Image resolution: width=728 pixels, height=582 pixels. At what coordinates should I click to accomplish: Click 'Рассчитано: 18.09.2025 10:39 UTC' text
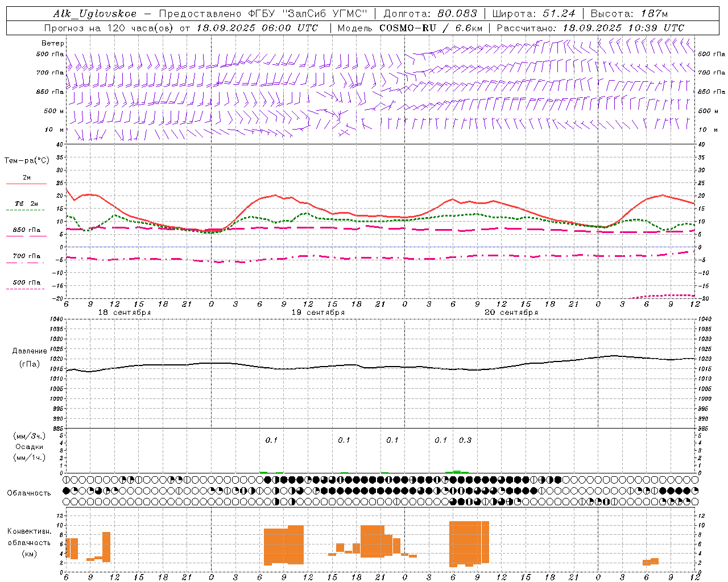(590, 28)
